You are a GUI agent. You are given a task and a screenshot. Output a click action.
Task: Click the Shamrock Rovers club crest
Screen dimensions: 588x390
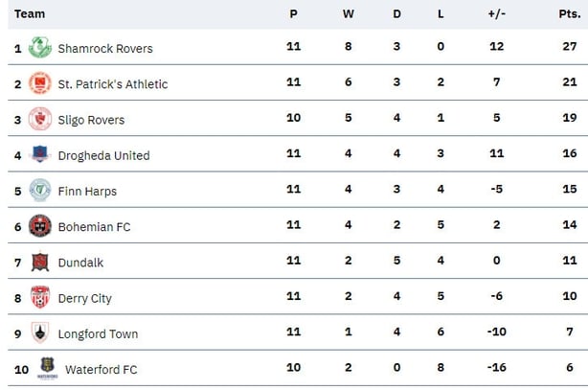point(40,47)
